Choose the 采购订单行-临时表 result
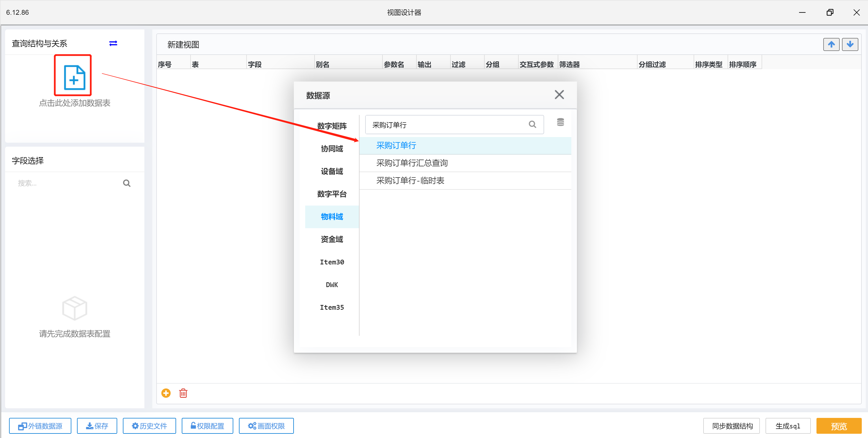 pos(465,181)
